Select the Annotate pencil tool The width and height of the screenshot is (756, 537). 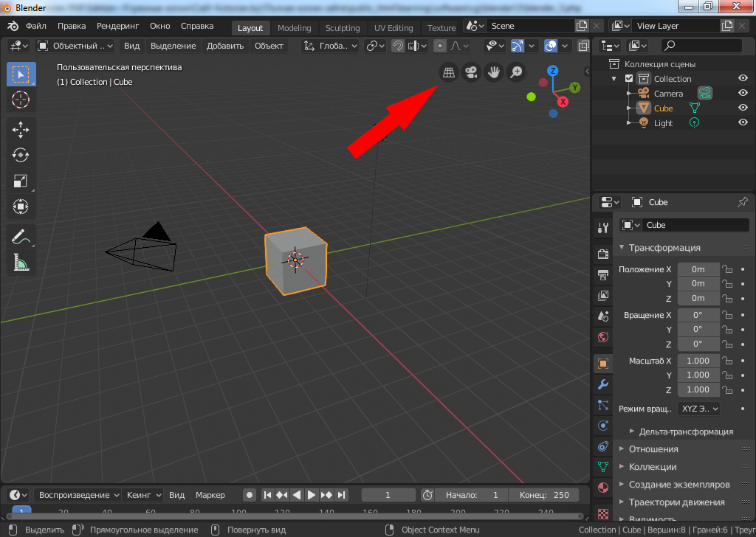(21, 237)
